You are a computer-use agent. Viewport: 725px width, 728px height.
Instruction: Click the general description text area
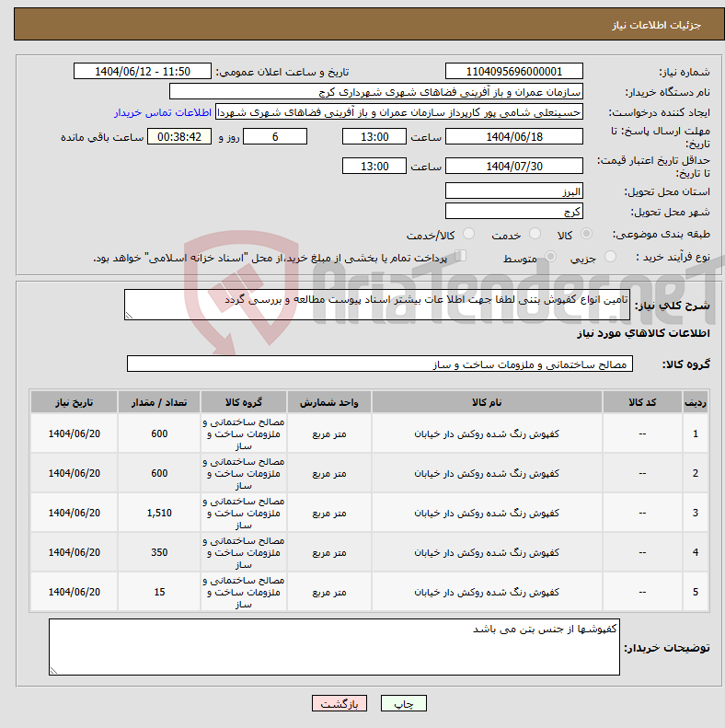377,305
